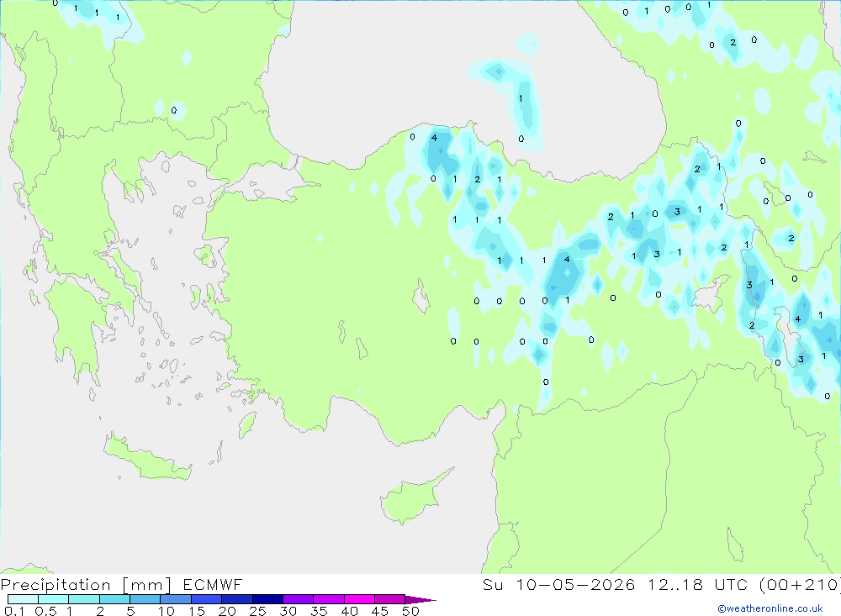
Task: Click the '25' legend scale number
Action: tap(257, 611)
